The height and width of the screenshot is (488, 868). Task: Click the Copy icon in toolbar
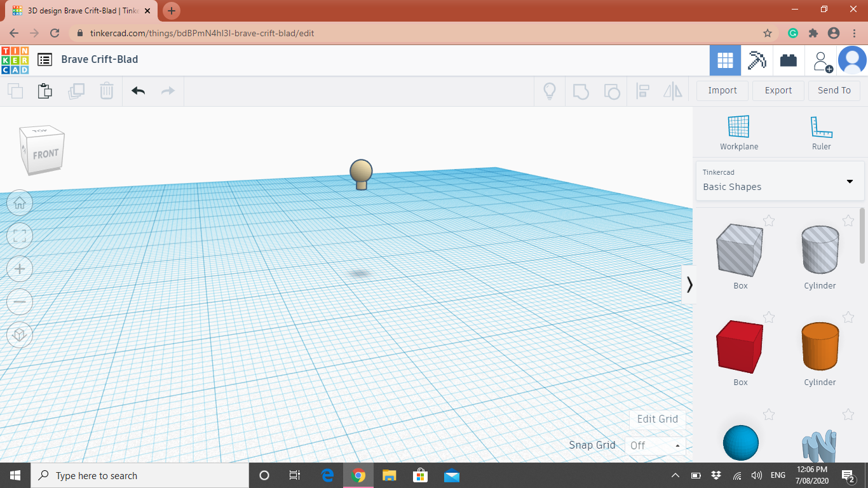tap(15, 91)
